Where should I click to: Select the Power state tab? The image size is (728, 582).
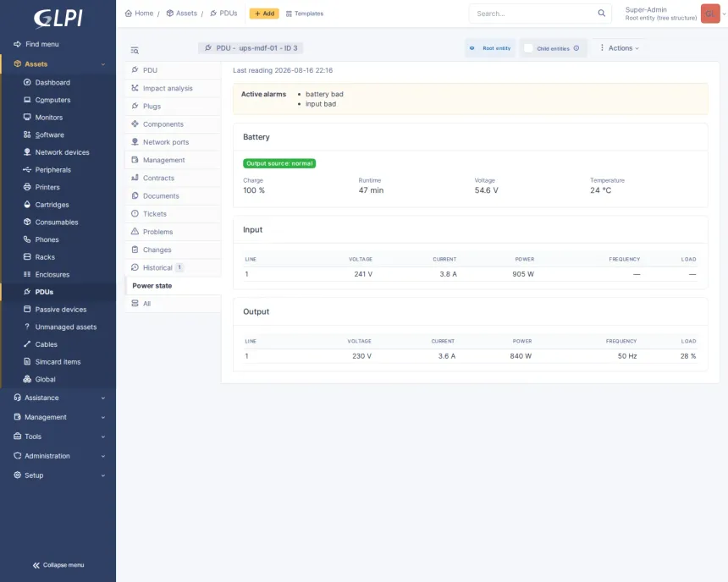[x=173, y=286]
